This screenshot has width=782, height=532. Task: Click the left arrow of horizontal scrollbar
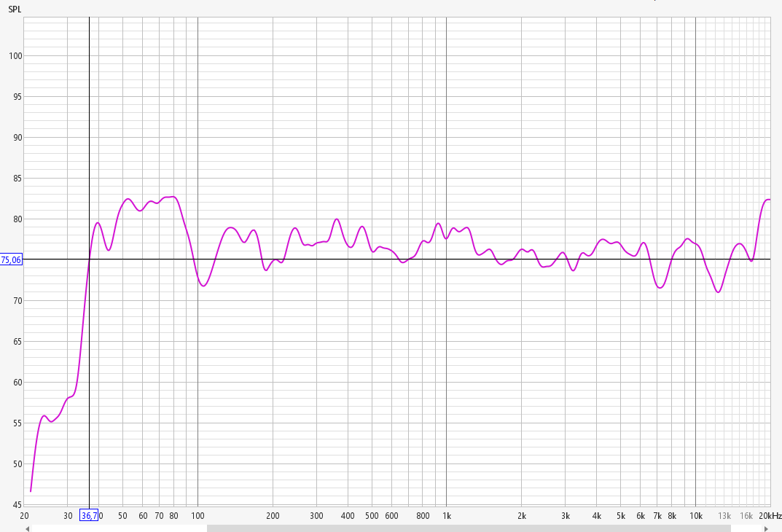(x=27, y=528)
